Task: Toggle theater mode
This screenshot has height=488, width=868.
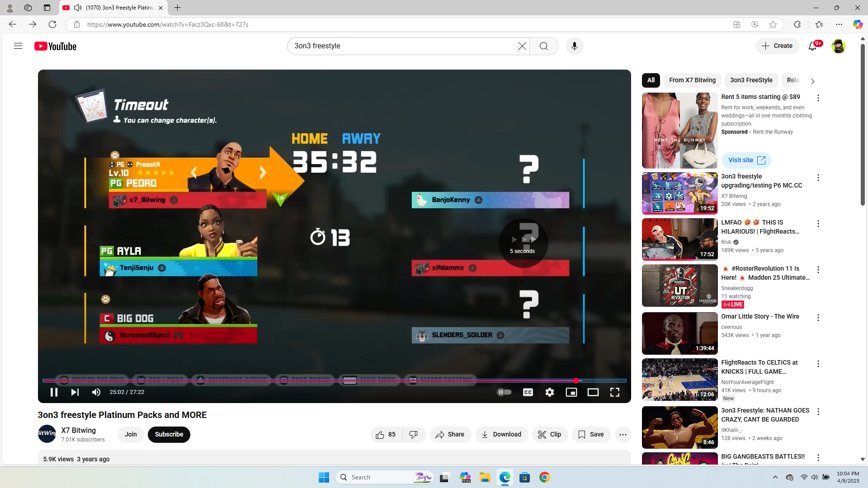Action: click(x=593, y=392)
